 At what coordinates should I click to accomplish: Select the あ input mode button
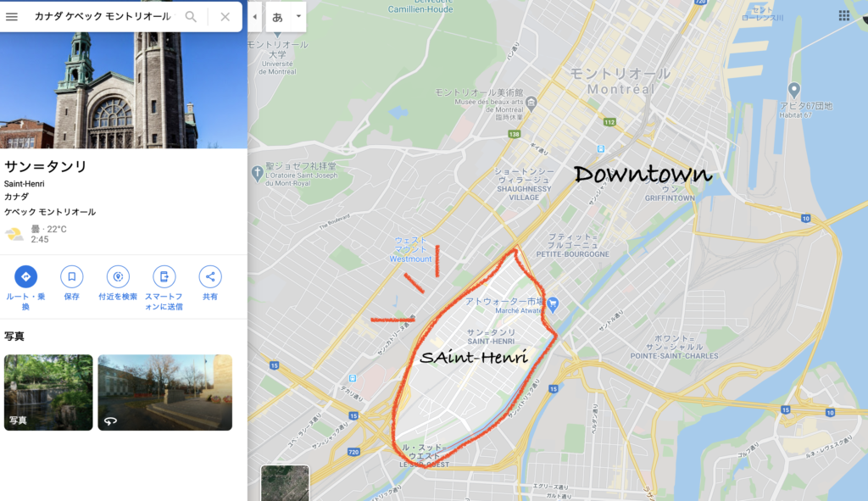pos(278,17)
